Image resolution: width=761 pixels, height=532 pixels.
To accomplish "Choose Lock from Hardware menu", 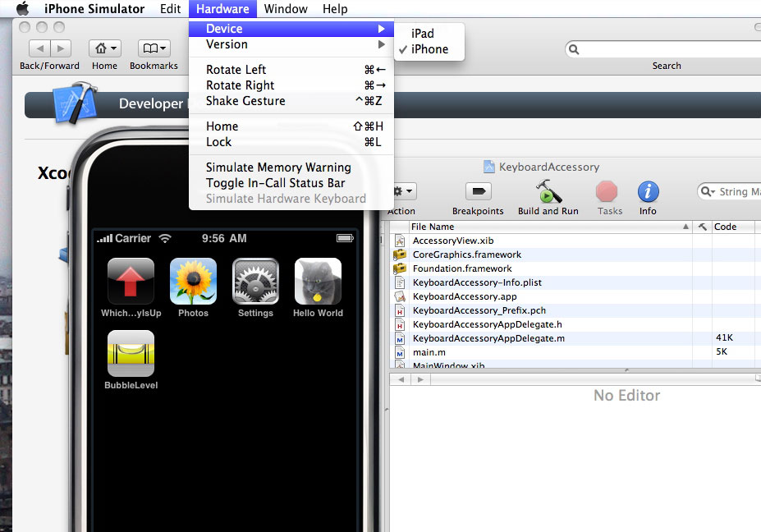I will click(x=291, y=142).
